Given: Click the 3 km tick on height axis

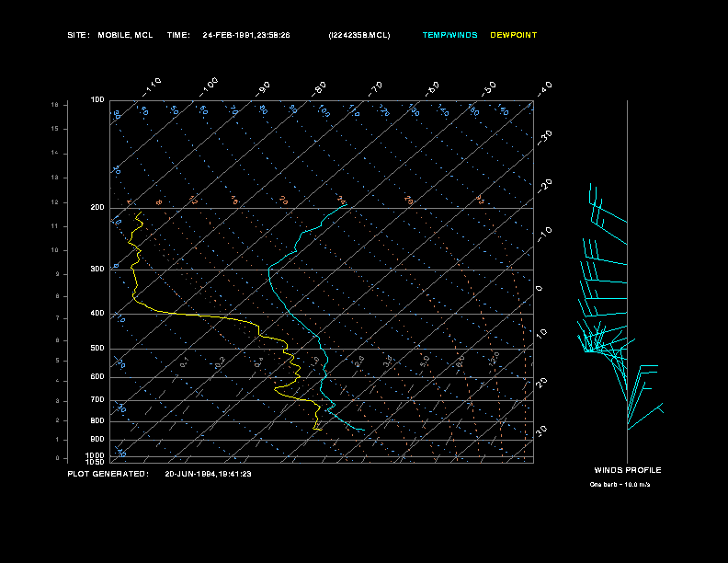Looking at the screenshot, I should (58, 401).
